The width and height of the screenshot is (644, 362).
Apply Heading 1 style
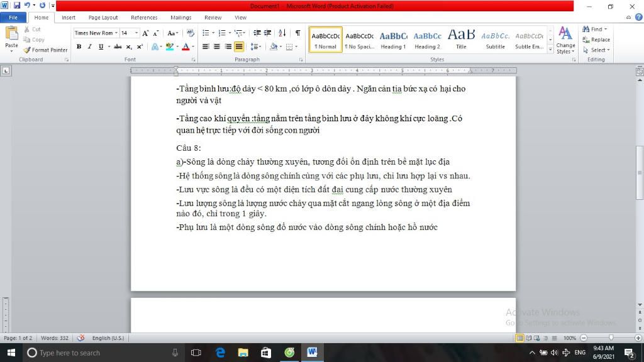[393, 40]
